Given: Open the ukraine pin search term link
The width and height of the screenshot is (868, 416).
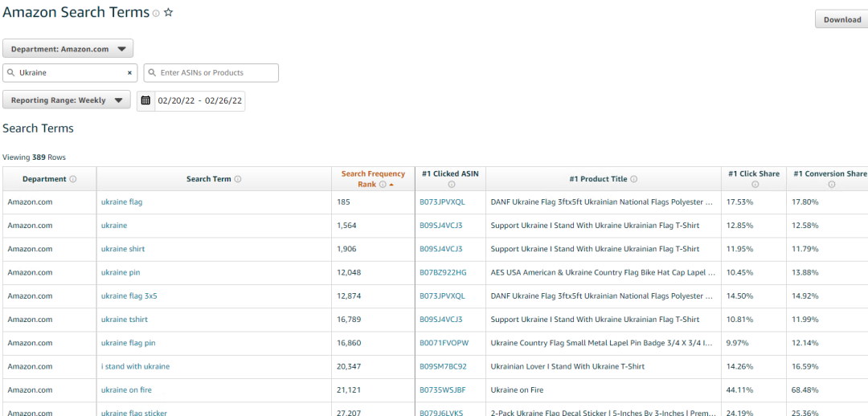Looking at the screenshot, I should (x=120, y=273).
